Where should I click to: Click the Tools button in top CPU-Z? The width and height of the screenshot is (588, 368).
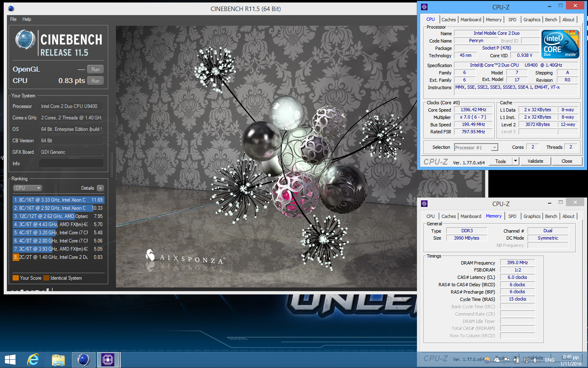[x=501, y=162]
